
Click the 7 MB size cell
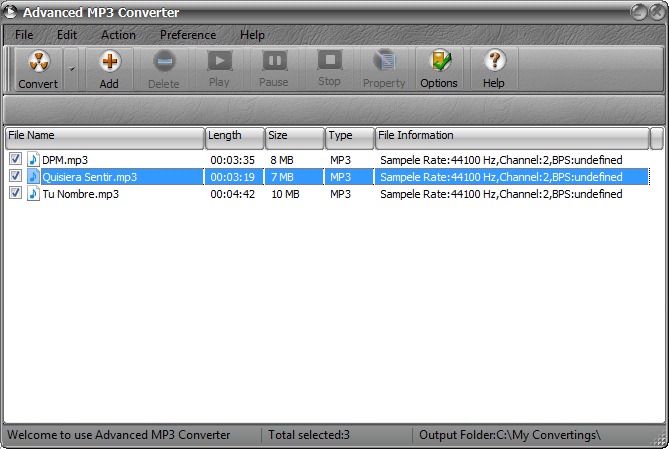coord(282,177)
